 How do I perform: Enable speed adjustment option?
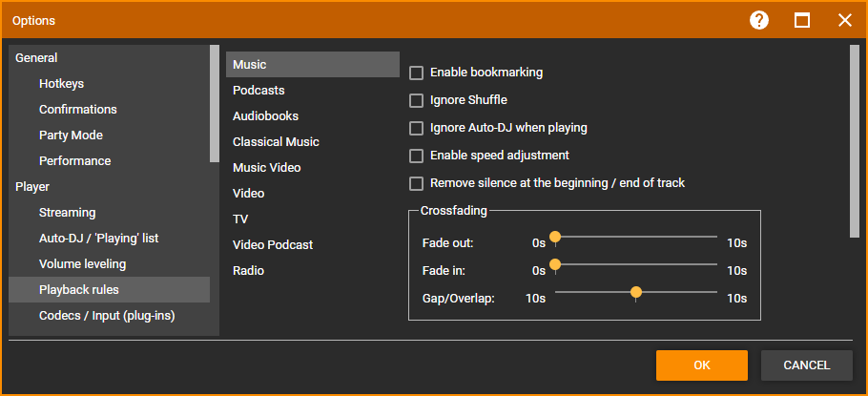click(416, 156)
